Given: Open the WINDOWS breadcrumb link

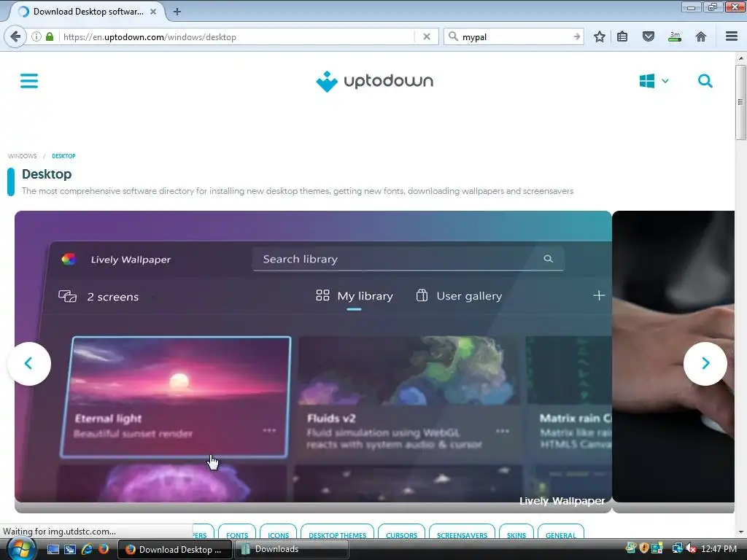Looking at the screenshot, I should pyautogui.click(x=22, y=156).
